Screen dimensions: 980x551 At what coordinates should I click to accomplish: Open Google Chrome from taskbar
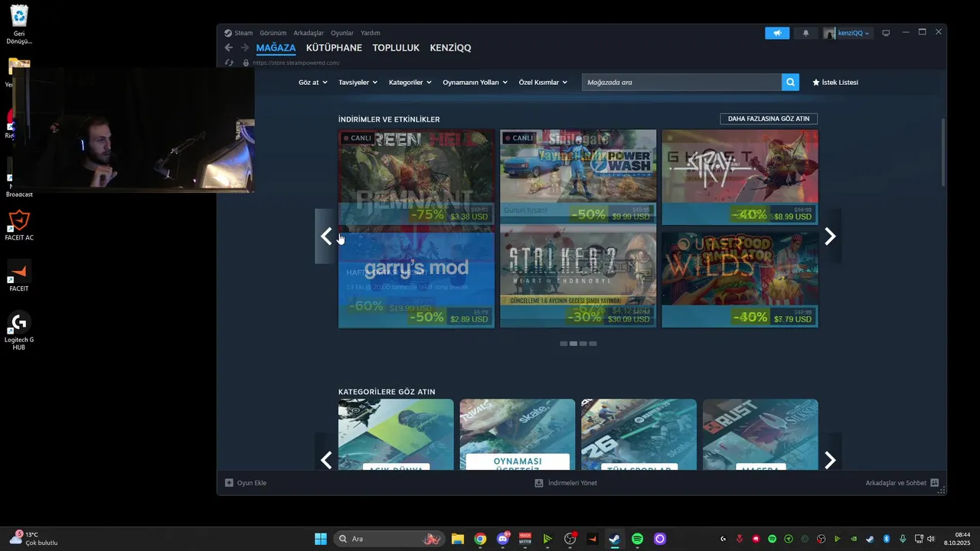(480, 539)
